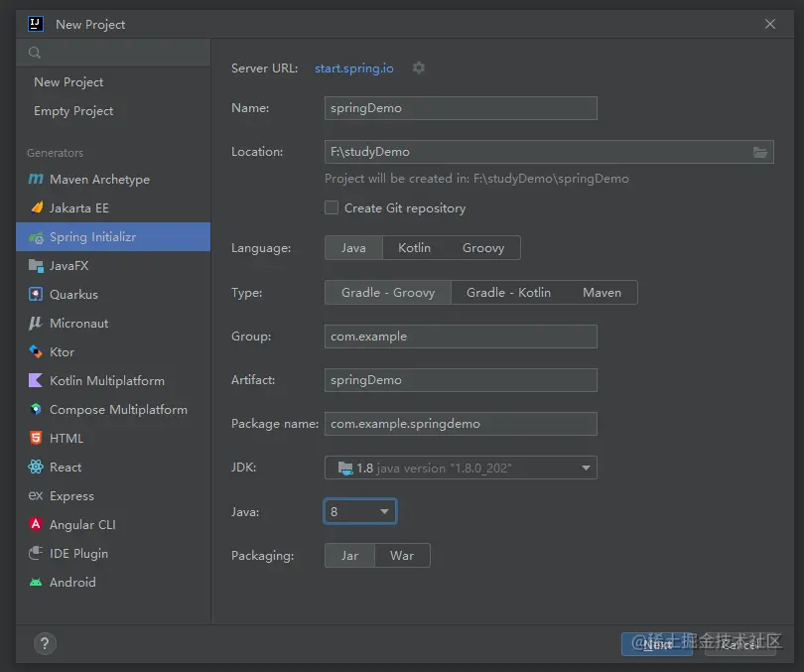
Task: Select Kotlin language option
Action: (x=414, y=248)
